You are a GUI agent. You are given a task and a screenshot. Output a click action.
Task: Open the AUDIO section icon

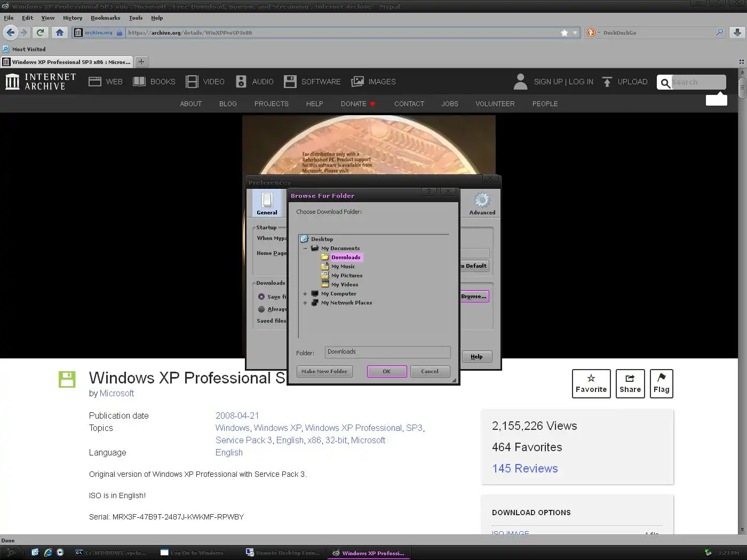tap(241, 82)
